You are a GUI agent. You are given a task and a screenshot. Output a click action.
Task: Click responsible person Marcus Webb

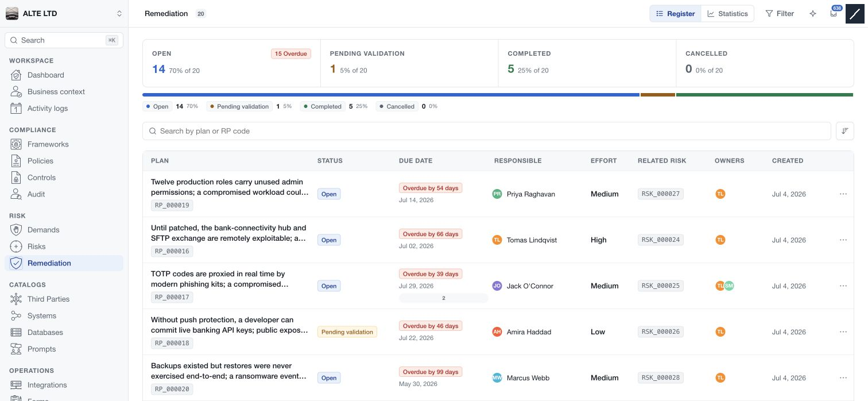click(x=528, y=378)
